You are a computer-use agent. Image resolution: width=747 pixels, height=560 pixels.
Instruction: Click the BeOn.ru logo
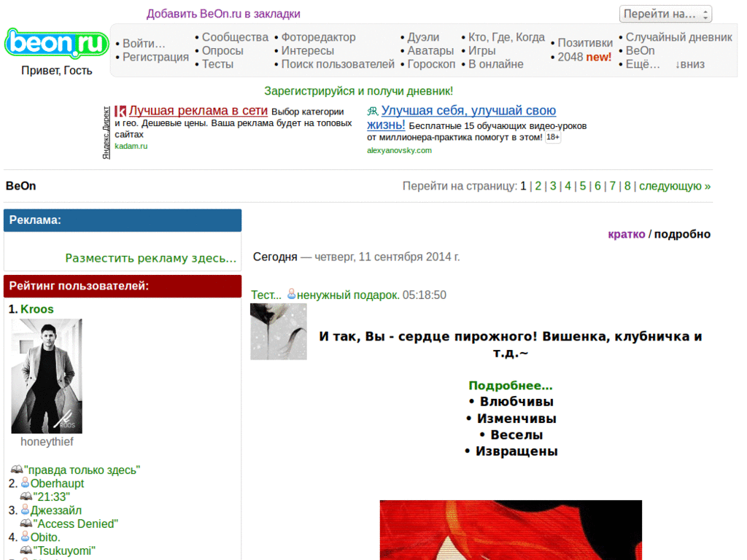pos(55,44)
